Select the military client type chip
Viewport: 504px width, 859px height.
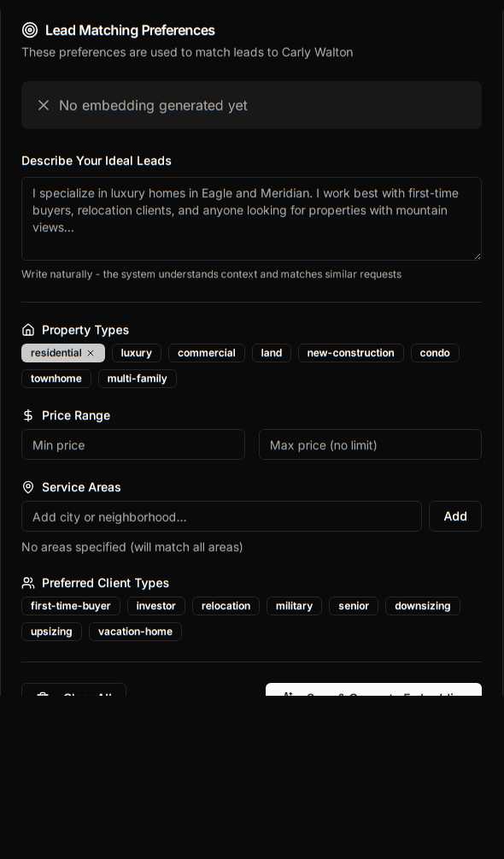(294, 606)
